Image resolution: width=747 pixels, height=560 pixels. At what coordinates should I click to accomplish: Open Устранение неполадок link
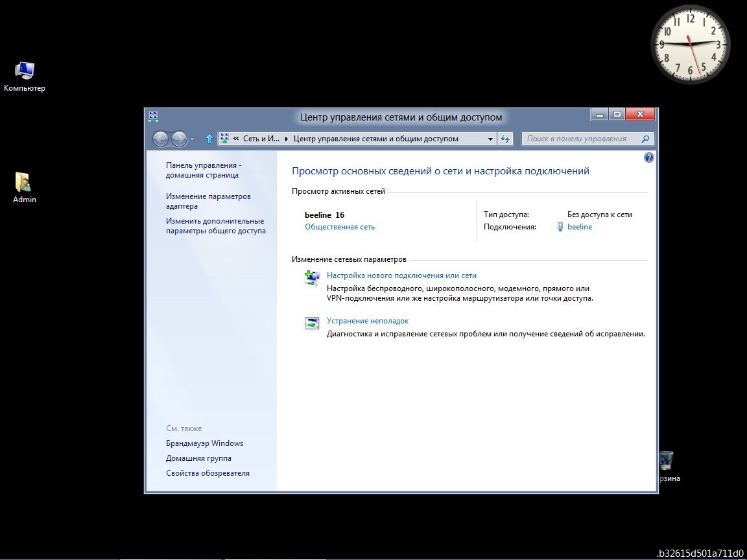(x=368, y=321)
